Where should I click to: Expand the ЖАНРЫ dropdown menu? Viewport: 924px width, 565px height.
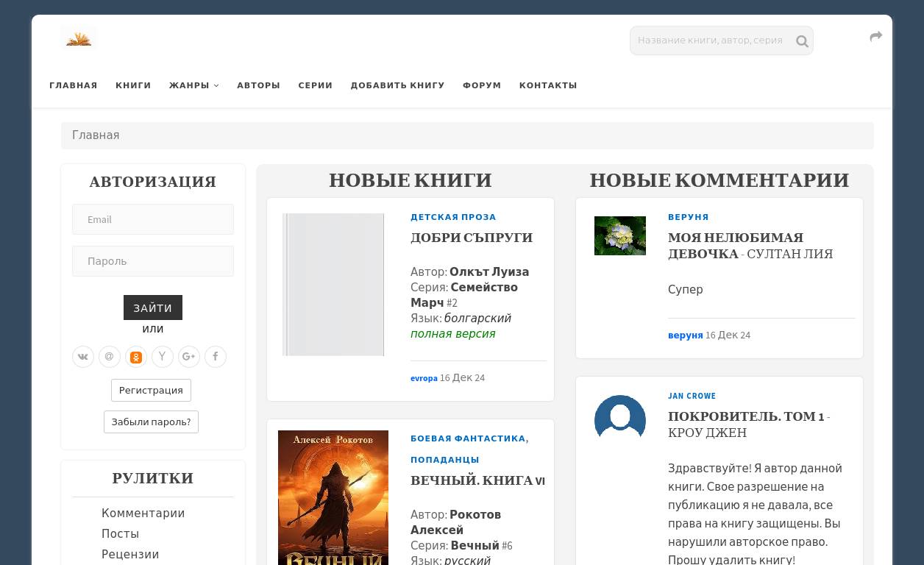pyautogui.click(x=193, y=85)
